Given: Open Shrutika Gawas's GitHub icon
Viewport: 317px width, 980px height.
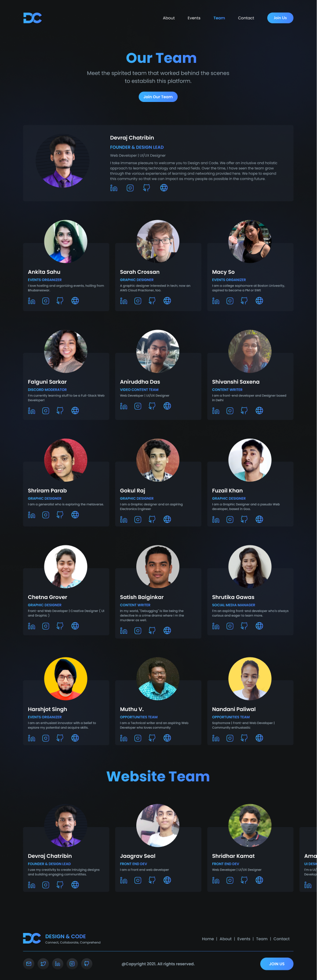Looking at the screenshot, I should tap(244, 626).
